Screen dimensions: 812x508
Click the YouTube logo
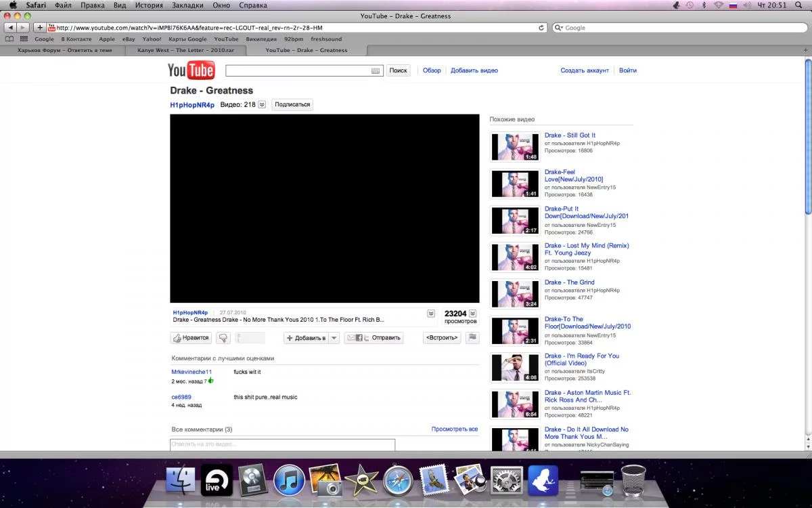click(191, 70)
